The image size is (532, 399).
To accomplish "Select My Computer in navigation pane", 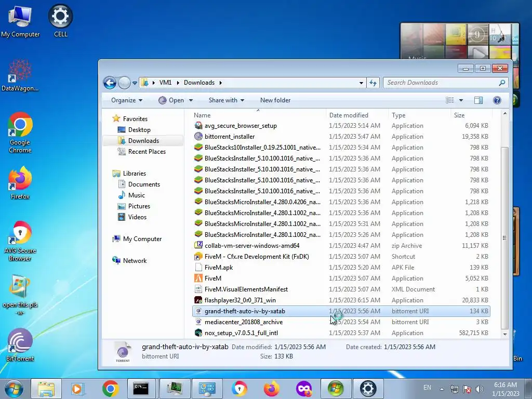I will [x=142, y=239].
